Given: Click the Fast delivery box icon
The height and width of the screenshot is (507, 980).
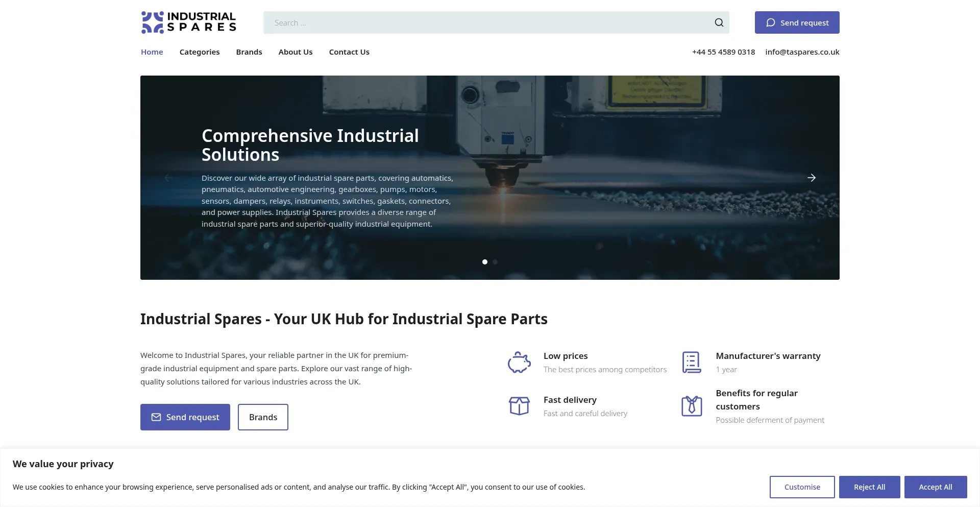Looking at the screenshot, I should pyautogui.click(x=519, y=406).
